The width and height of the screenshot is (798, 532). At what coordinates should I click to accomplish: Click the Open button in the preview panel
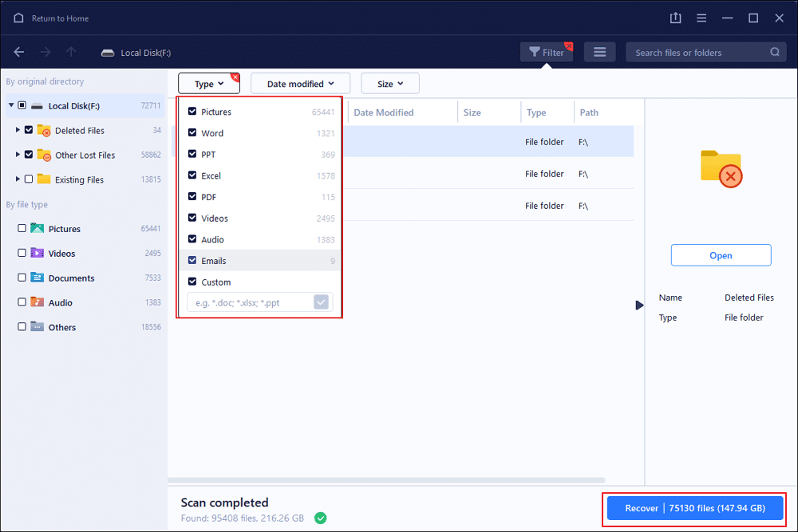click(721, 254)
